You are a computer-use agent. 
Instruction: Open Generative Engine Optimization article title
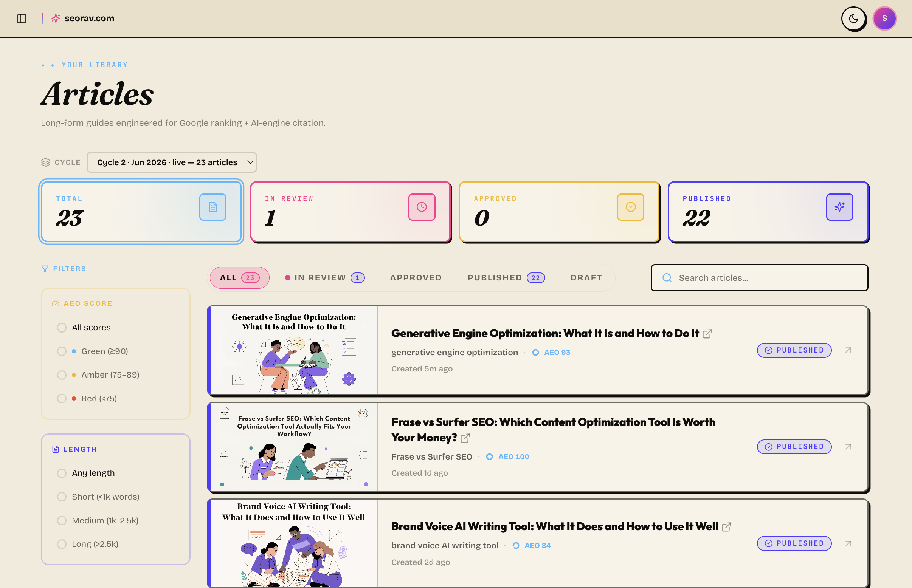coord(545,333)
